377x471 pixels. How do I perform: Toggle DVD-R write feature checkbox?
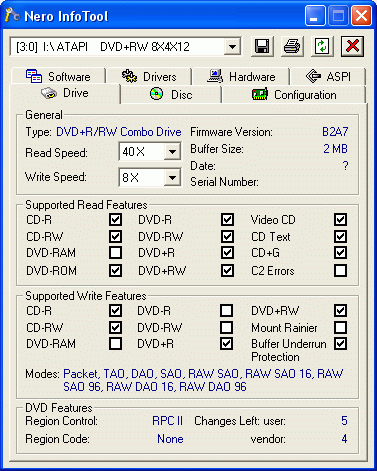pos(227,311)
